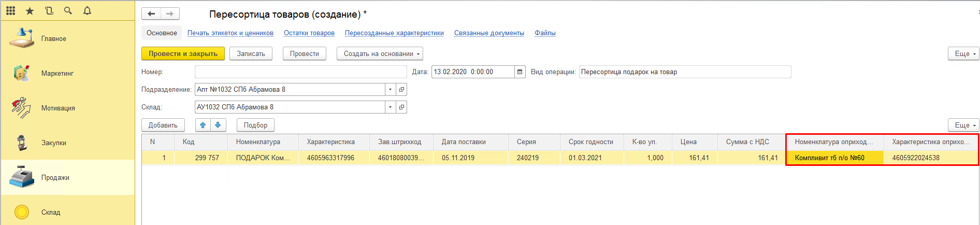Screen dimensions: 980x225
Task: Open the Подразделение item form icon
Action: [x=401, y=90]
